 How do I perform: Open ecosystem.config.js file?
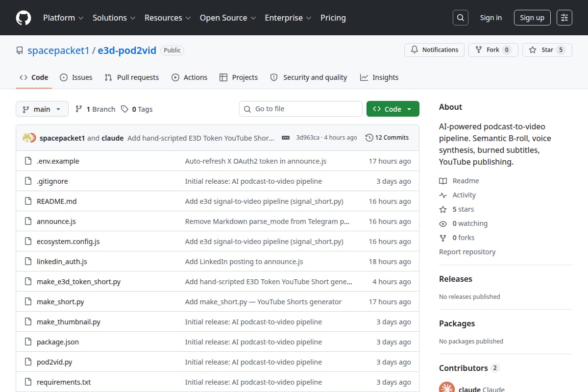[x=68, y=242]
